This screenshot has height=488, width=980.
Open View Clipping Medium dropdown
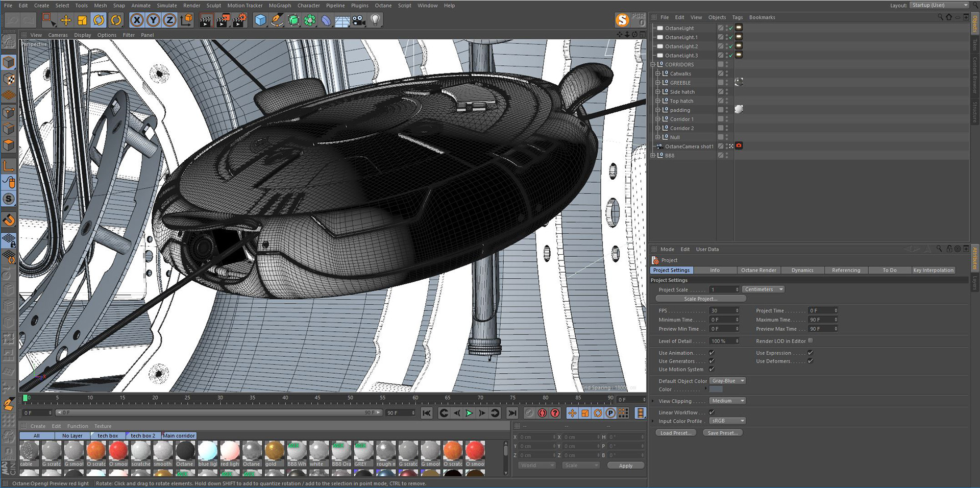click(x=727, y=401)
